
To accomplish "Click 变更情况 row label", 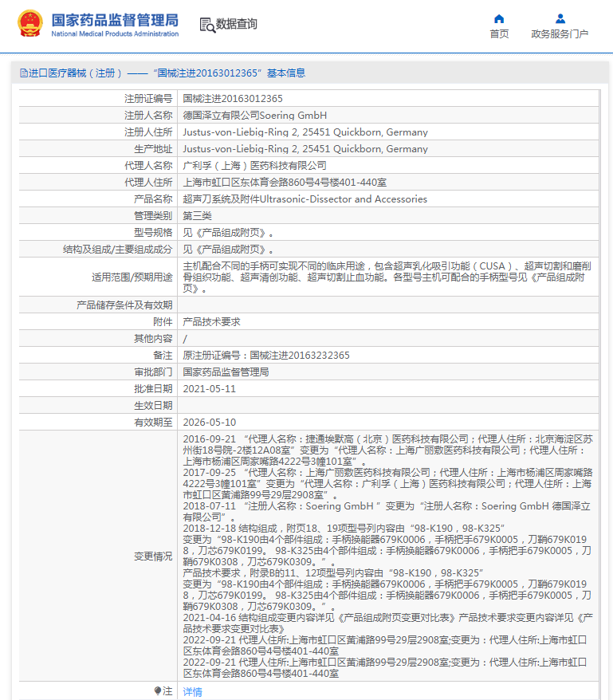I will (153, 556).
